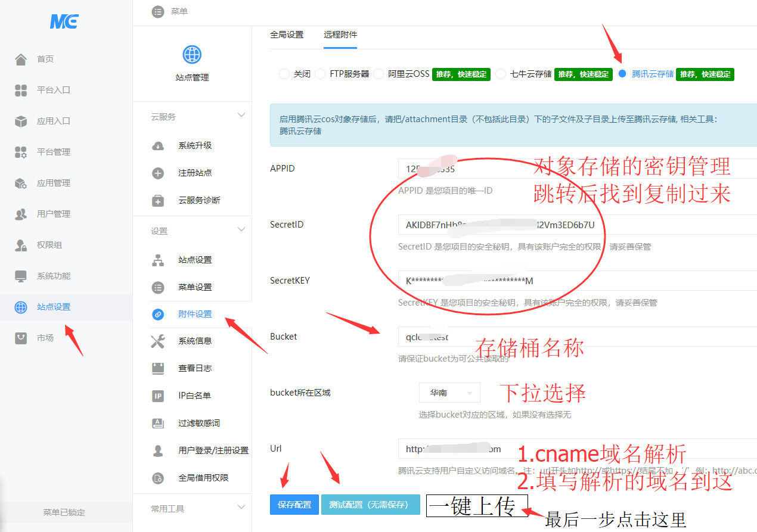Select the FTP服务器 radio option

(x=320, y=74)
